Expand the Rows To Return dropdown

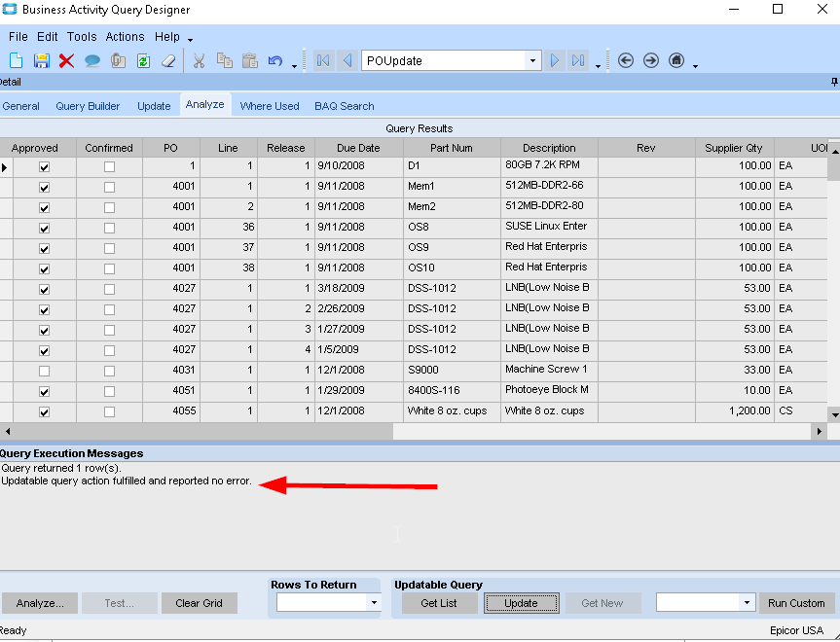pyautogui.click(x=373, y=603)
